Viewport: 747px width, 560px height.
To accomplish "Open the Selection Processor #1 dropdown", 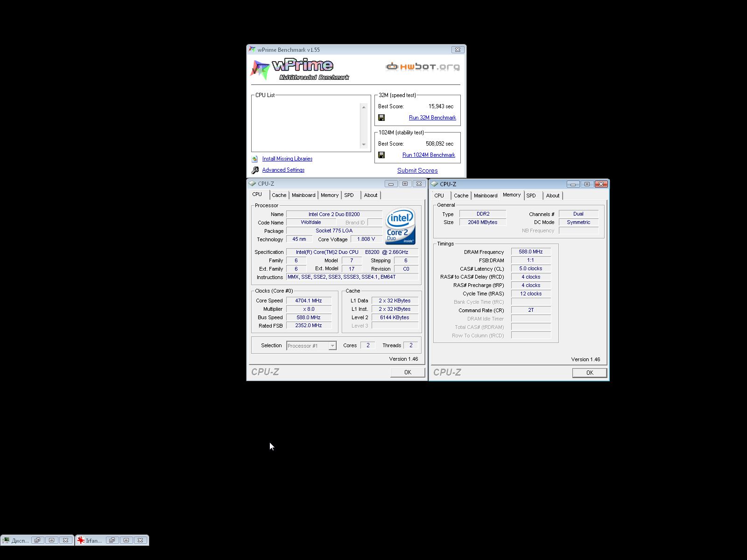I will click(x=332, y=346).
